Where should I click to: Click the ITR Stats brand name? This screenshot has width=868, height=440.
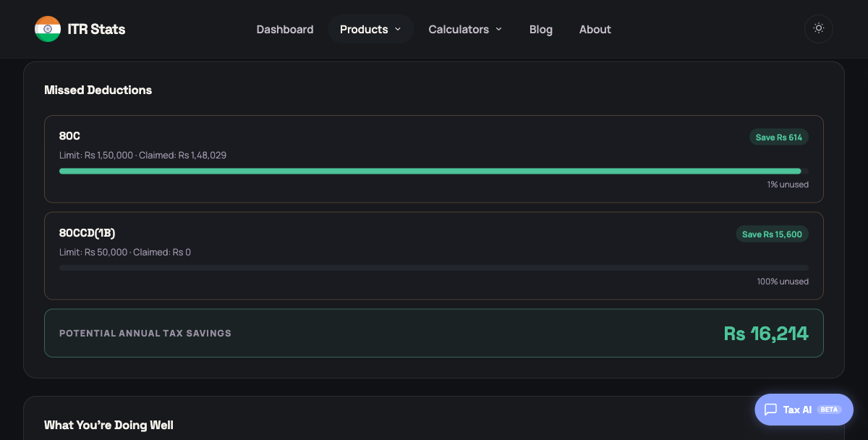tap(96, 30)
